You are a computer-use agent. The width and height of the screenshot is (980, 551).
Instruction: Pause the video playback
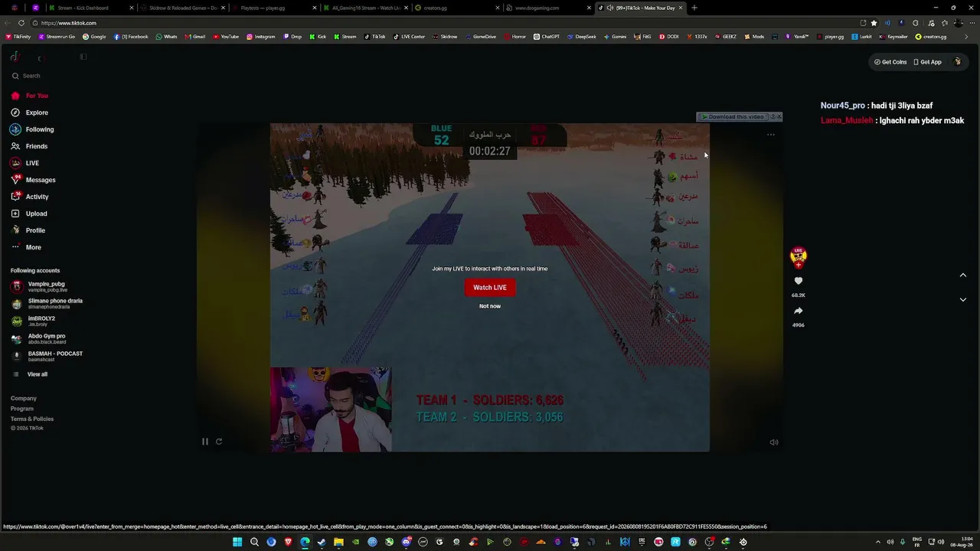click(x=204, y=442)
